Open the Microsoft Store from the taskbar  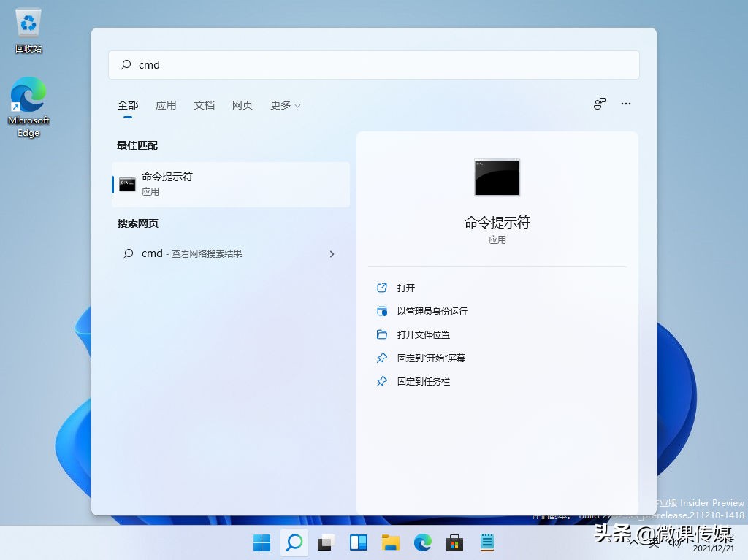point(454,543)
